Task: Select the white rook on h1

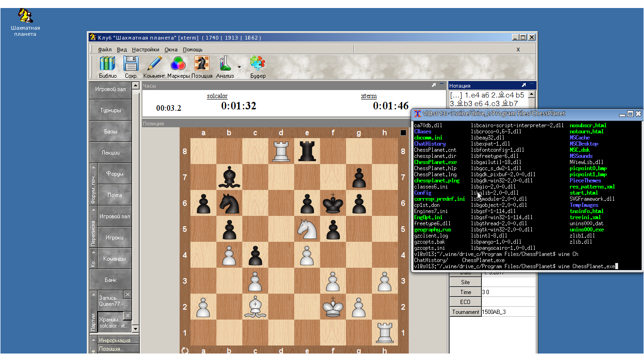Action: pyautogui.click(x=385, y=332)
